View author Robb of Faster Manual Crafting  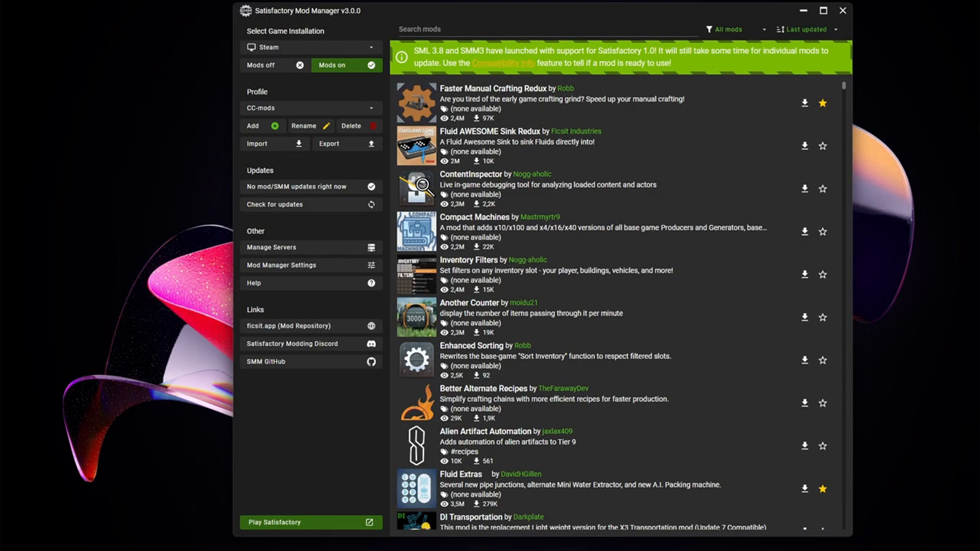pos(565,89)
